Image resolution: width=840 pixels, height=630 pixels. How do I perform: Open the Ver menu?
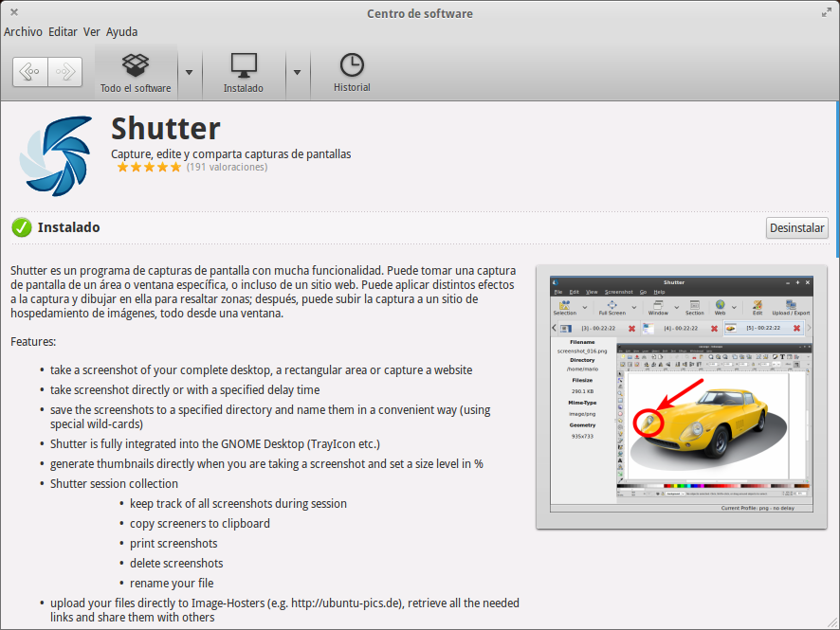pos(91,31)
